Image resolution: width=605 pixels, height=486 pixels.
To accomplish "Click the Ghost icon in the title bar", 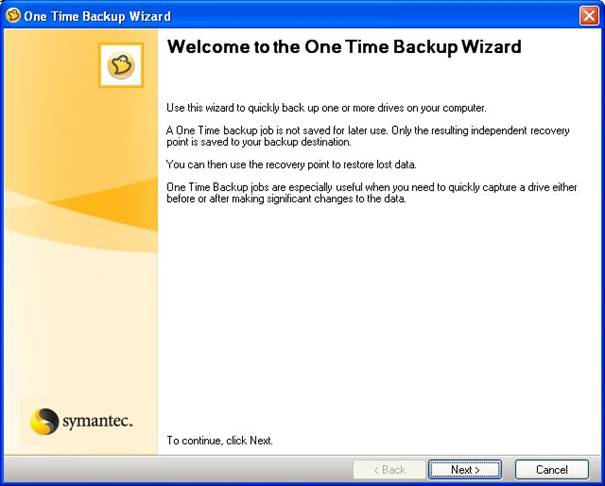I will [13, 16].
